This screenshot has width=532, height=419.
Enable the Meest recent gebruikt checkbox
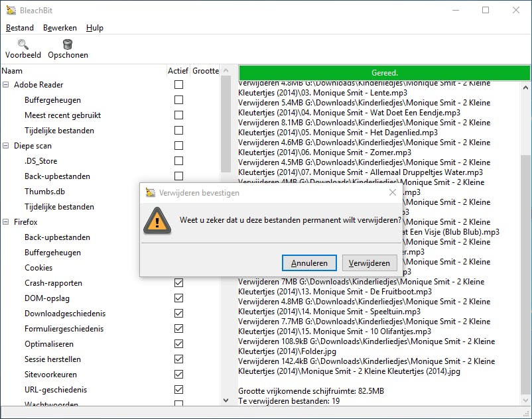[x=178, y=115]
